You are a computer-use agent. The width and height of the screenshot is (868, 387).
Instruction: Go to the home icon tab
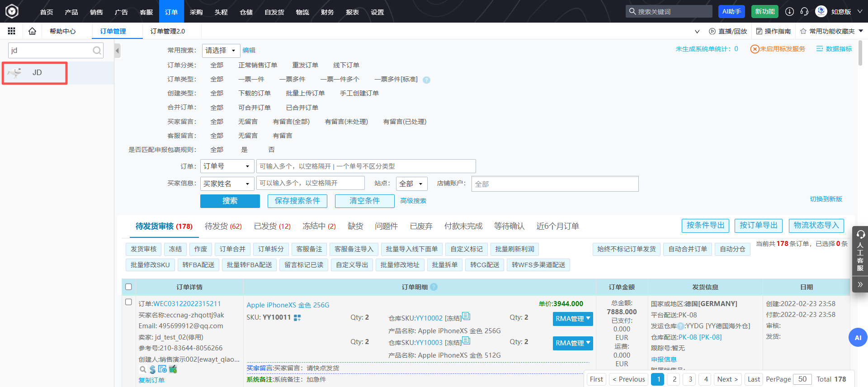(x=32, y=31)
